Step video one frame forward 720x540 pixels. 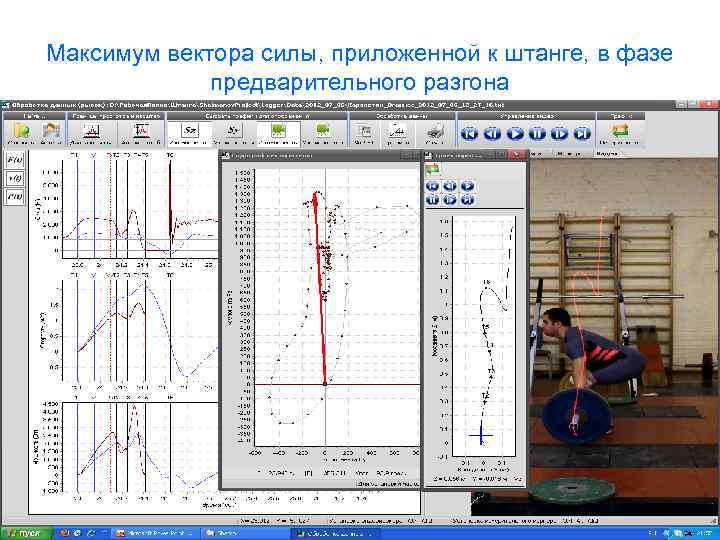tap(560, 134)
